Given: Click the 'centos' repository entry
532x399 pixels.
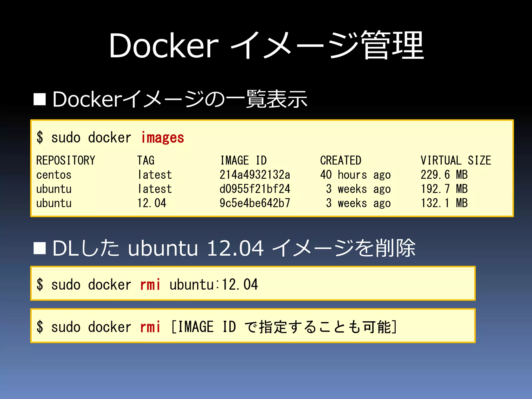Looking at the screenshot, I should coord(54,175).
